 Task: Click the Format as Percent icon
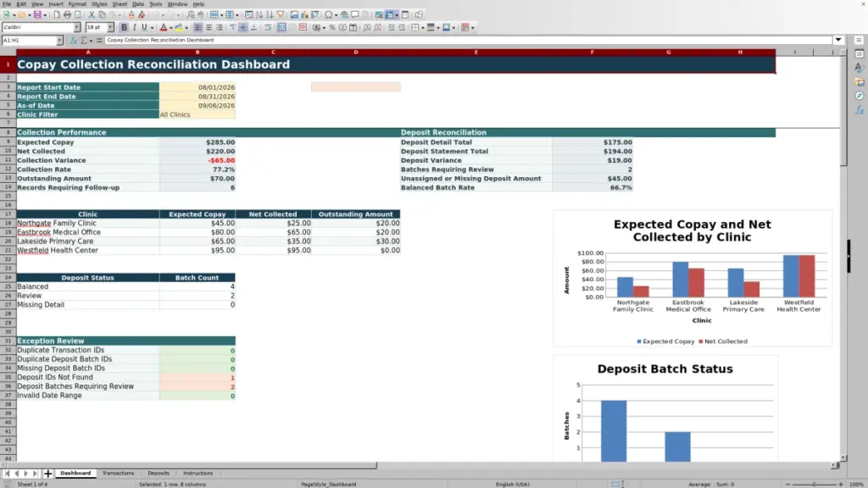(x=332, y=27)
